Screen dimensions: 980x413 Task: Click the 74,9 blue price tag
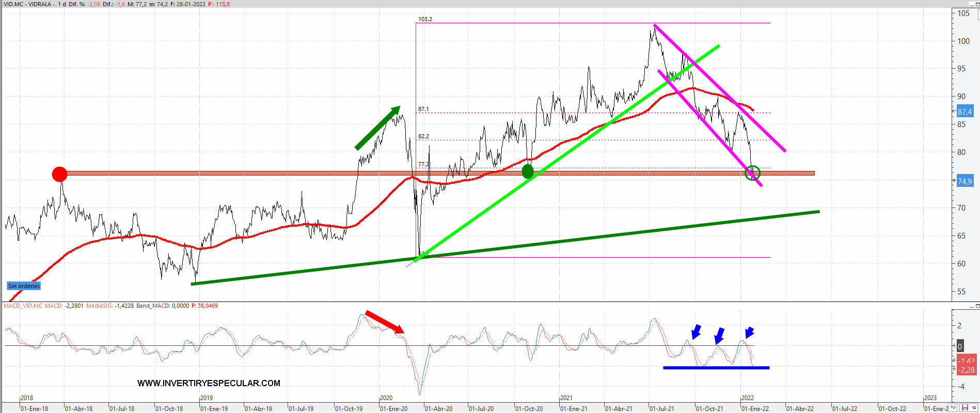point(964,181)
